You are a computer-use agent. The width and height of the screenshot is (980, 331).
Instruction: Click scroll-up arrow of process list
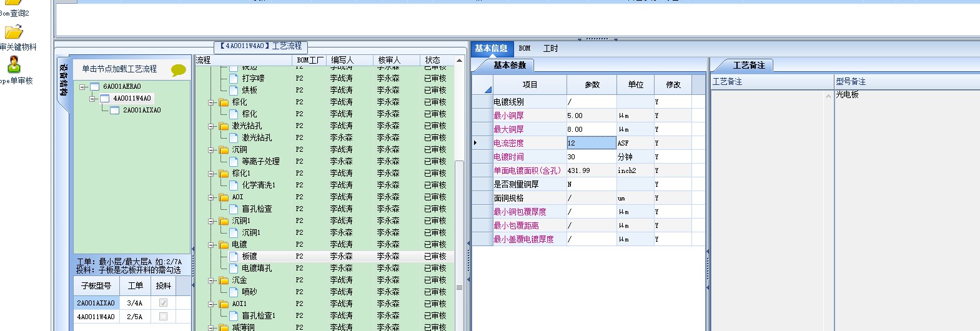(459, 61)
